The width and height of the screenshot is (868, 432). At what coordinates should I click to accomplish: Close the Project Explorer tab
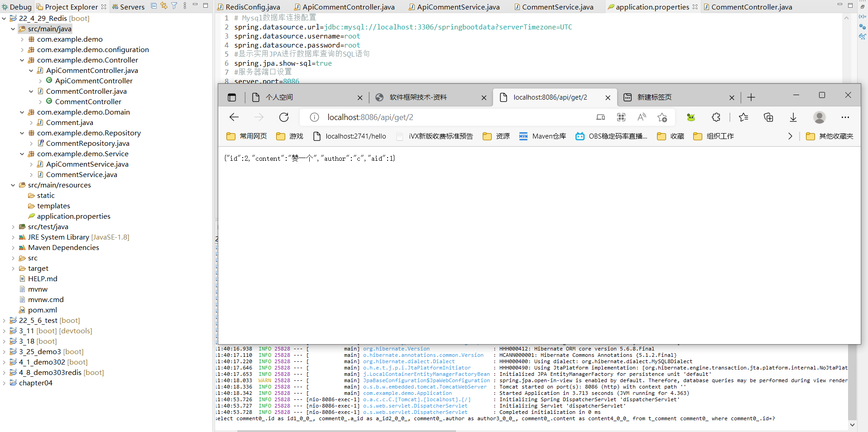tap(104, 7)
